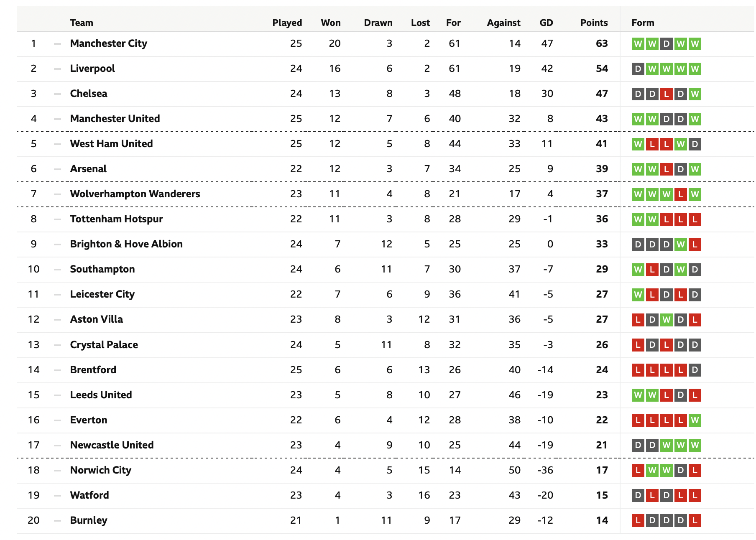This screenshot has width=756, height=540.
Task: Click Brighton's green W form badge
Action: [681, 245]
